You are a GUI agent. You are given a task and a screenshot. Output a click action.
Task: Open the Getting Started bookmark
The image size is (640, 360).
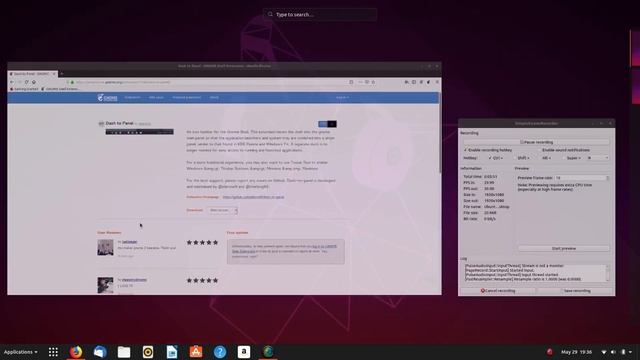[24, 89]
